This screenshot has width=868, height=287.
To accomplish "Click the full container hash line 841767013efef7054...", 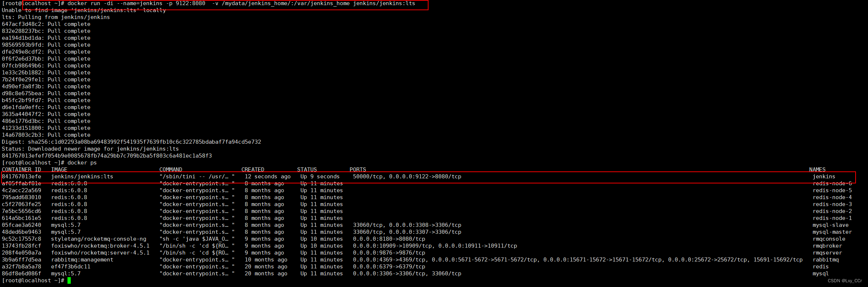I will tap(107, 156).
